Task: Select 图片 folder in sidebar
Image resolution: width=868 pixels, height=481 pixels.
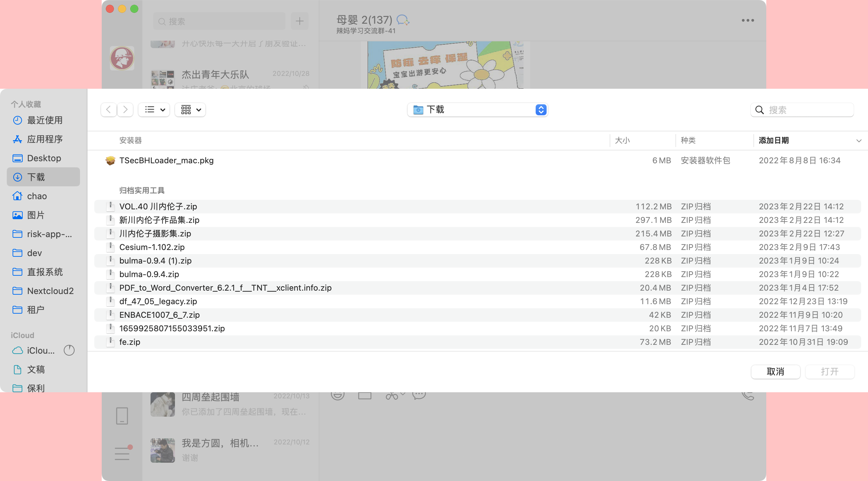Action: pos(36,215)
